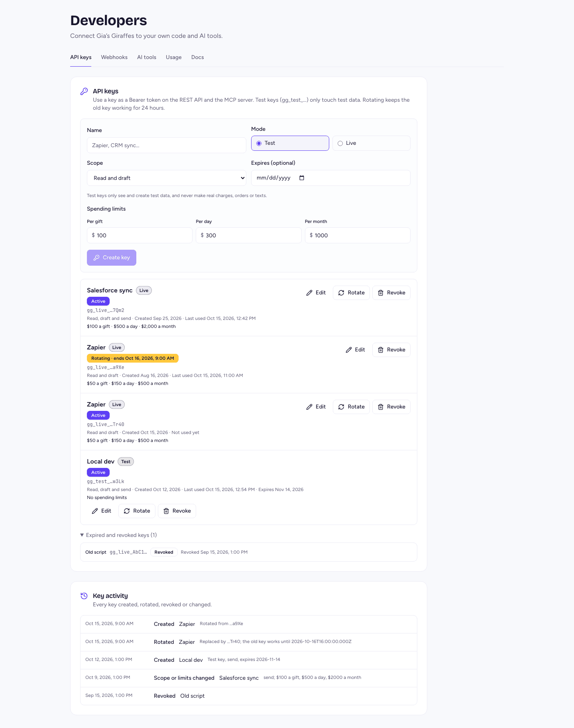The height and width of the screenshot is (728, 574).
Task: Click the Live badge beside Salesforce sync
Action: pyautogui.click(x=144, y=290)
